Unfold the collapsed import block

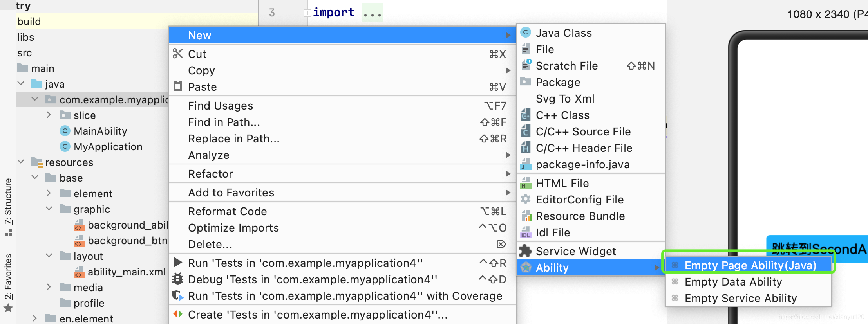307,13
